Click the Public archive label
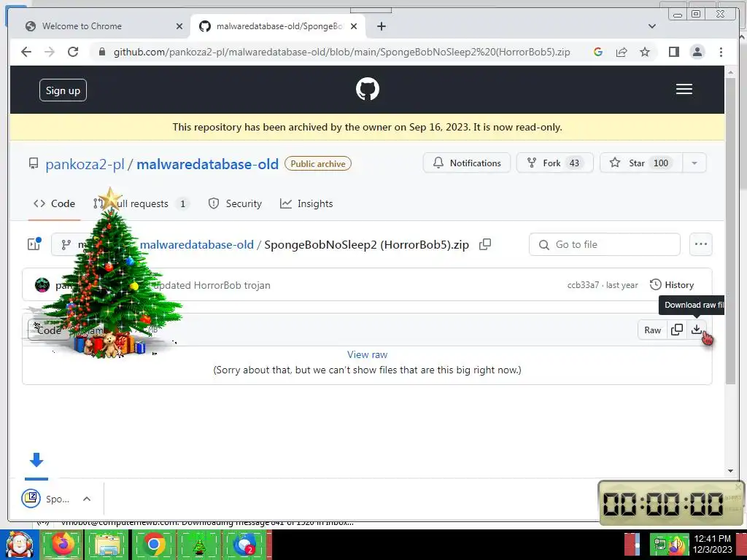This screenshot has width=747, height=560. [x=318, y=163]
